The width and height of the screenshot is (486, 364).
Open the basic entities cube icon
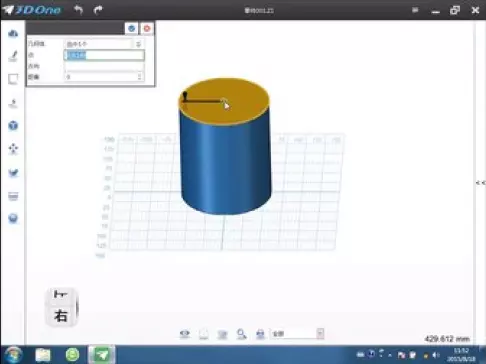[x=13, y=33]
